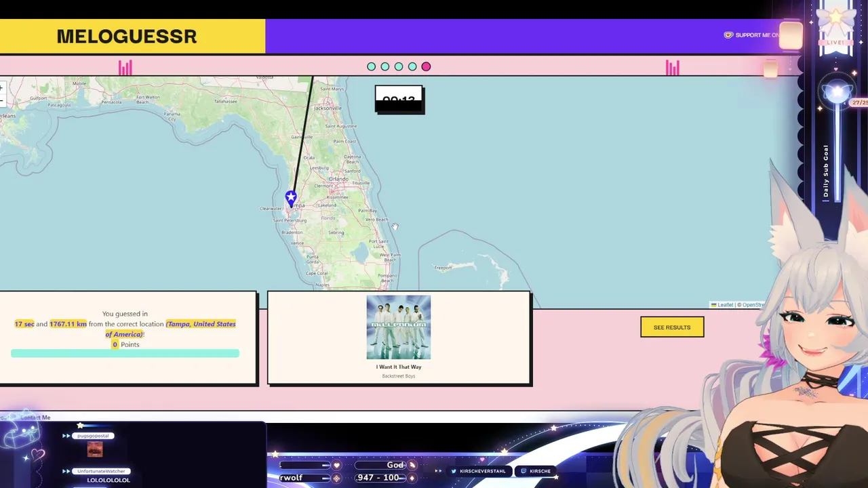Click the 27/25 sub goal counter
Viewport: 868px width, 488px height.
(x=860, y=102)
